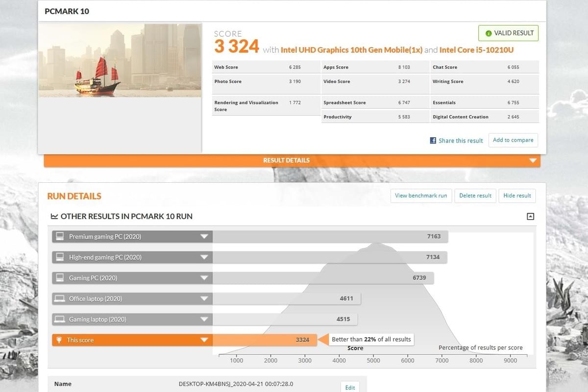Click the Office laptop 4611 score bar
Image resolution: width=588 pixels, height=392 pixels.
tap(287, 298)
